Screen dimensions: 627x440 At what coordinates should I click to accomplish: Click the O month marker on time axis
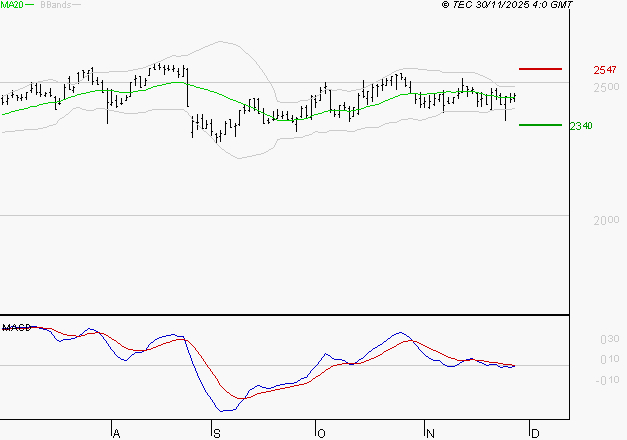321,434
